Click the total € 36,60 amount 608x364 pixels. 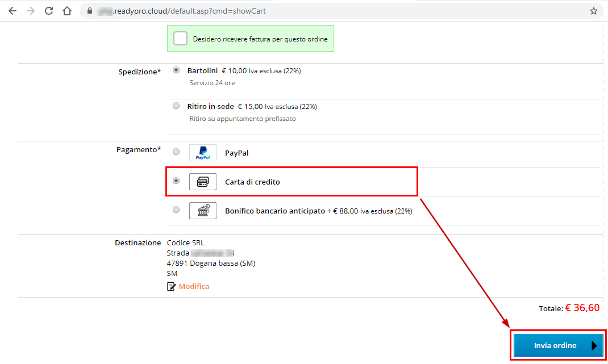pos(582,308)
